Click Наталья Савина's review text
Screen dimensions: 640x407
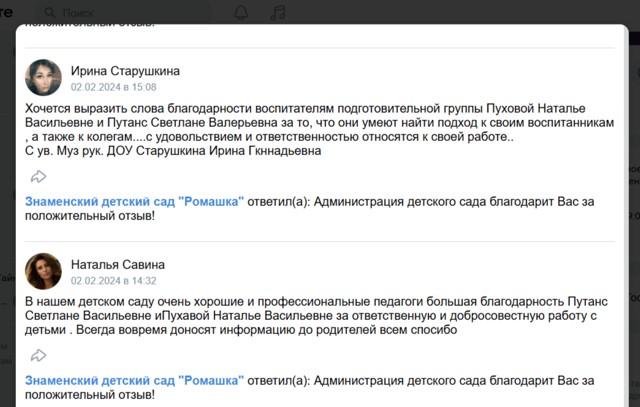point(300,315)
